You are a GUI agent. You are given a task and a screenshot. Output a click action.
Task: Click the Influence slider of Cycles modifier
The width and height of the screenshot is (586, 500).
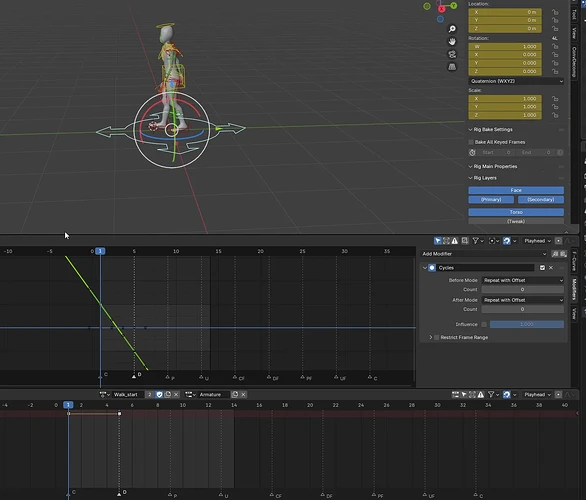click(527, 324)
